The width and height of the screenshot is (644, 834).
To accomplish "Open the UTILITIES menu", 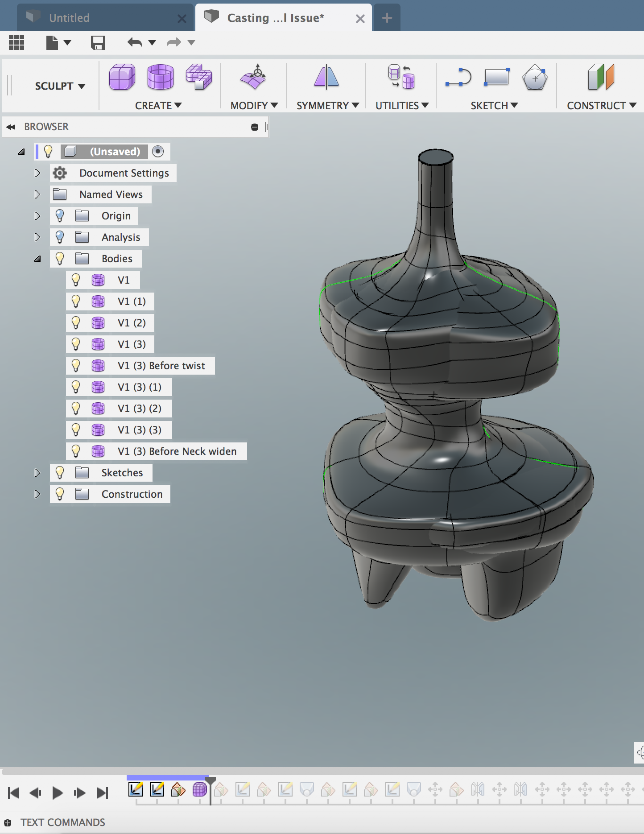I will coord(401,106).
